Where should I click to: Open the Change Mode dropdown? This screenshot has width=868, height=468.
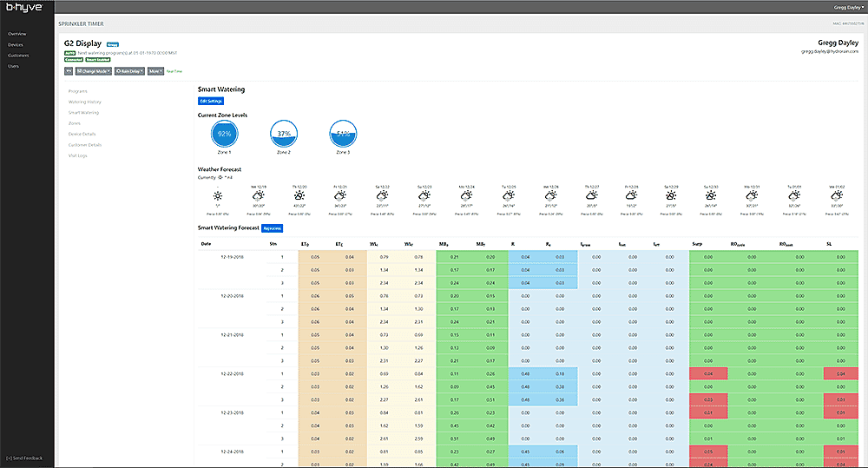click(x=93, y=71)
